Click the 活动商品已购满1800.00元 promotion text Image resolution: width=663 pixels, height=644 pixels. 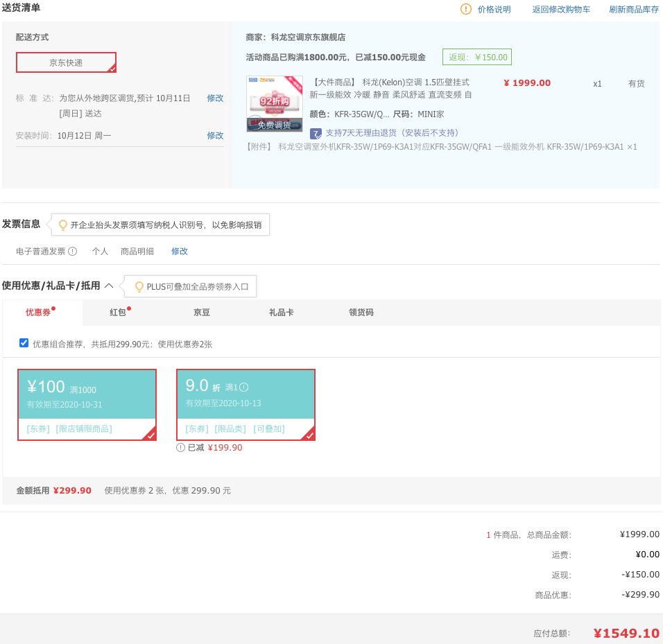336,58
